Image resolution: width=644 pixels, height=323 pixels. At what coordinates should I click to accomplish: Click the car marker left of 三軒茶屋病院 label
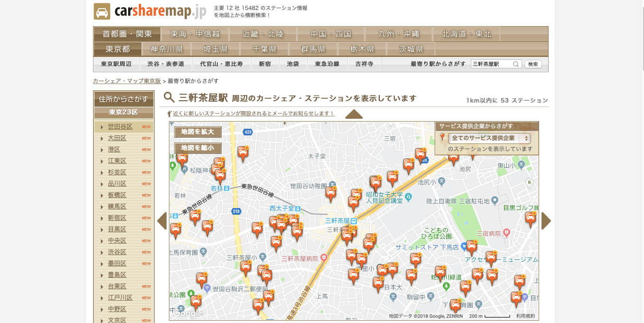[x=276, y=244]
